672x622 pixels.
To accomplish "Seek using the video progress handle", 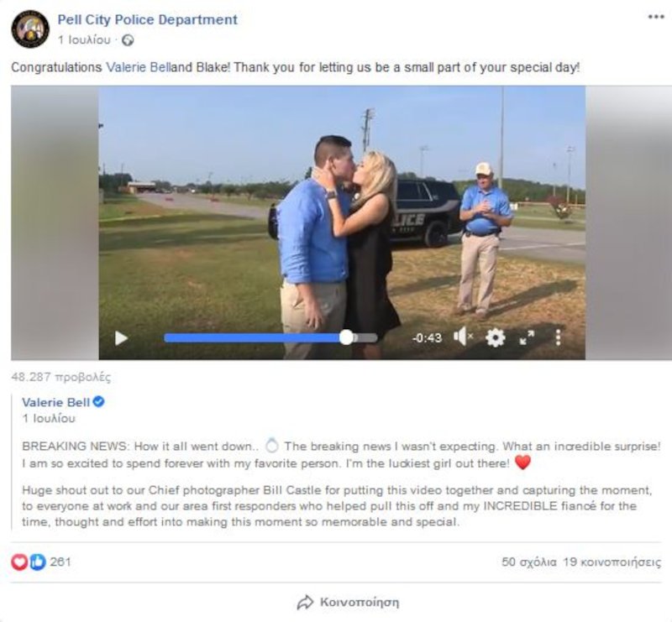I will (346, 337).
